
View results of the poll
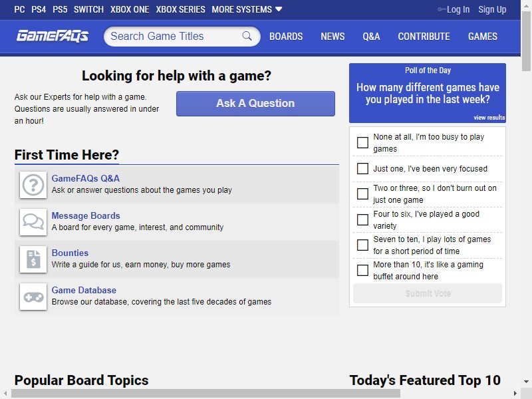[x=489, y=118]
